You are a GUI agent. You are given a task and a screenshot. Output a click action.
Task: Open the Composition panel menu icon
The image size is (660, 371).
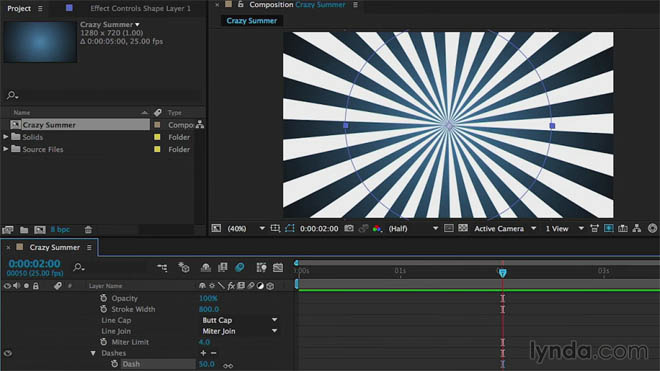pyautogui.click(x=355, y=5)
